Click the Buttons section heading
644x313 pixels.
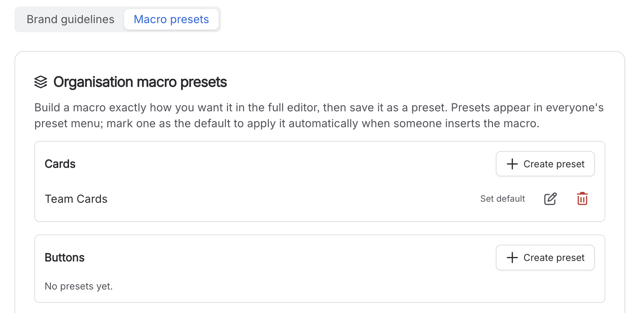(x=65, y=258)
